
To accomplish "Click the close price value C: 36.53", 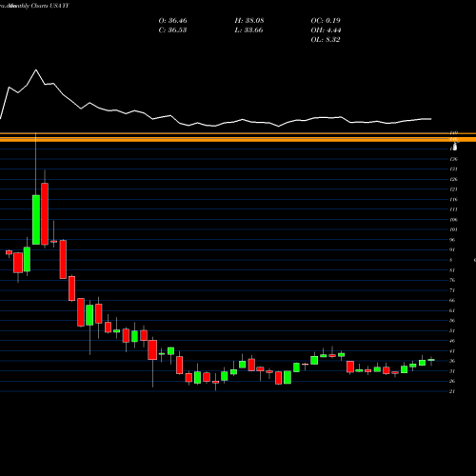I will tap(172, 30).
